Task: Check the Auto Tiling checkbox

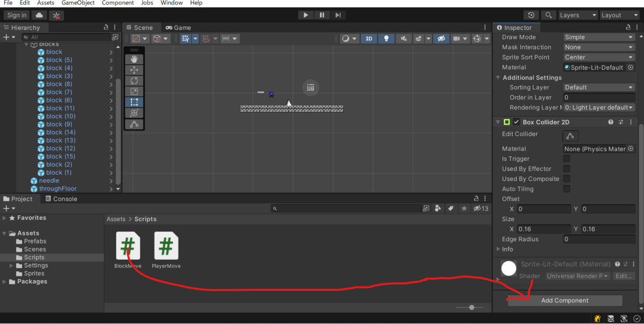Action: tap(567, 188)
